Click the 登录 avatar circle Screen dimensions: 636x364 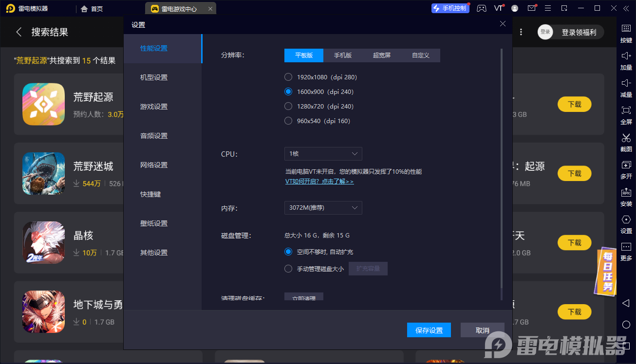[545, 32]
